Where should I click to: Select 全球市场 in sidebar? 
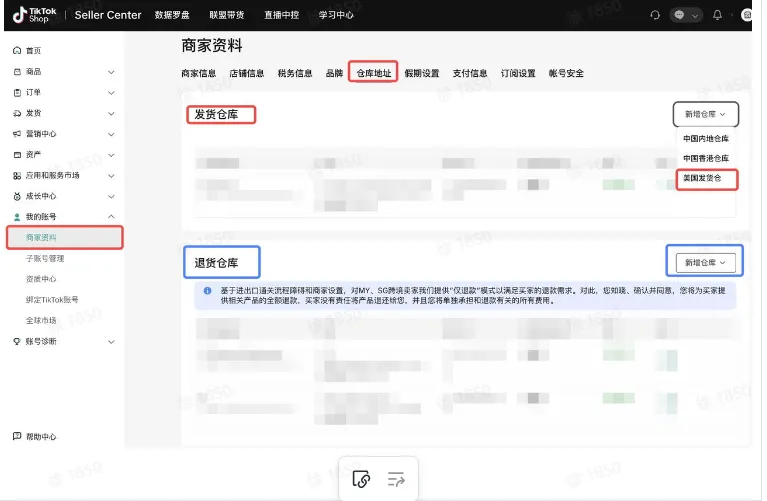coord(41,320)
